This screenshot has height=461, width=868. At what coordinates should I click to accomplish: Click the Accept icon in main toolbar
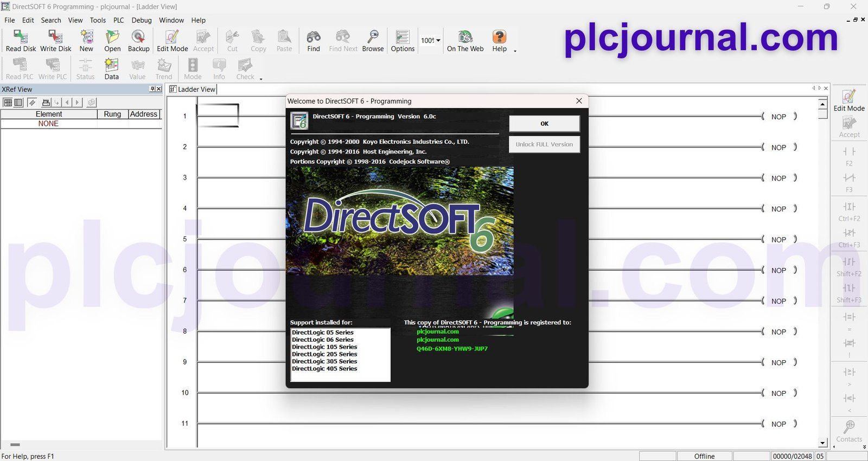(x=203, y=41)
